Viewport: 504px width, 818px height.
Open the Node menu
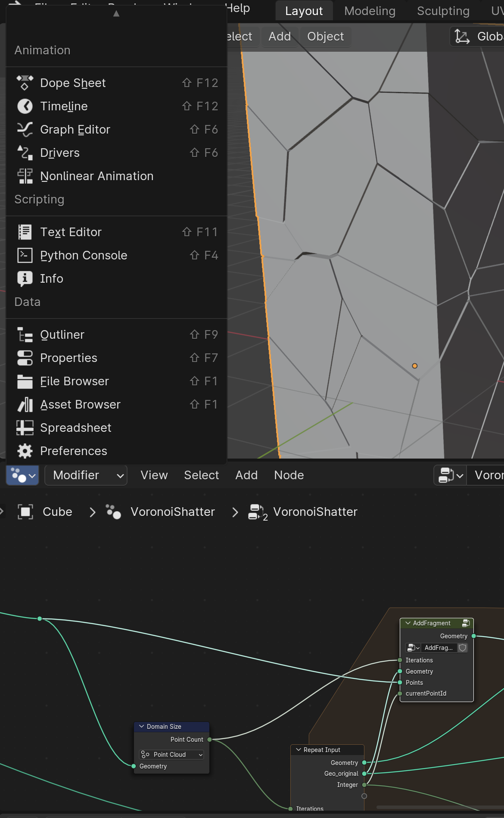coord(289,475)
